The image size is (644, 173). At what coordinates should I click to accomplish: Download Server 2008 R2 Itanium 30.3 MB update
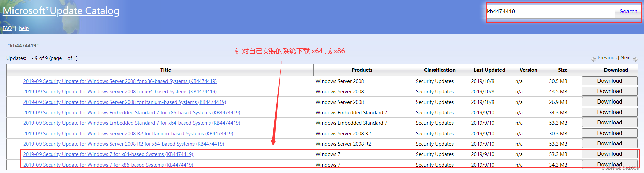click(x=610, y=133)
